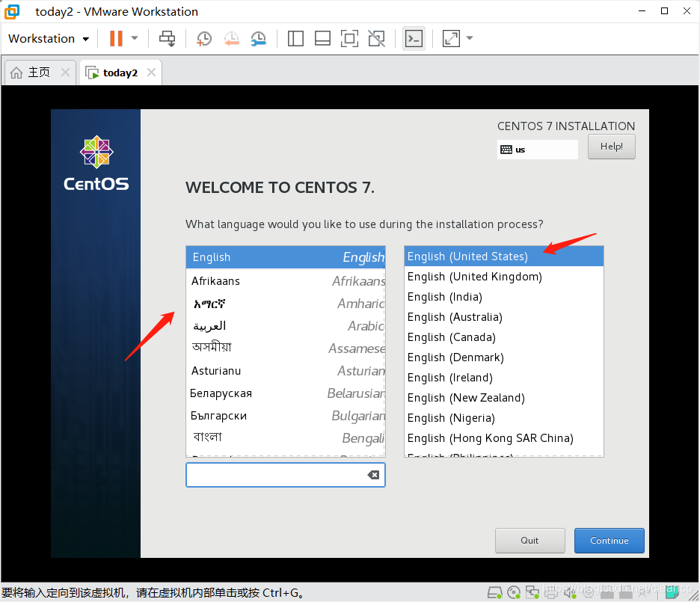
Task: Choose English (Denmark) locale
Action: point(503,357)
